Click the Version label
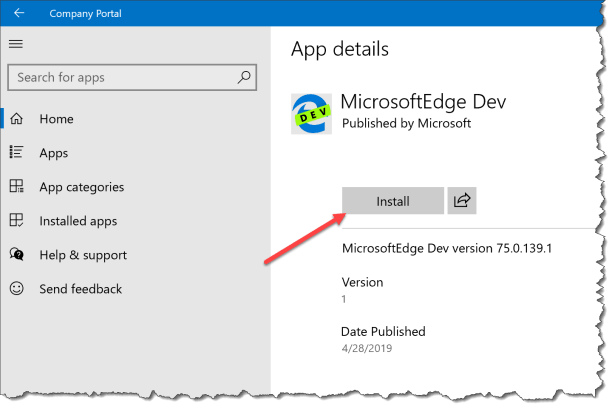This screenshot has height=409, width=615. 362,282
